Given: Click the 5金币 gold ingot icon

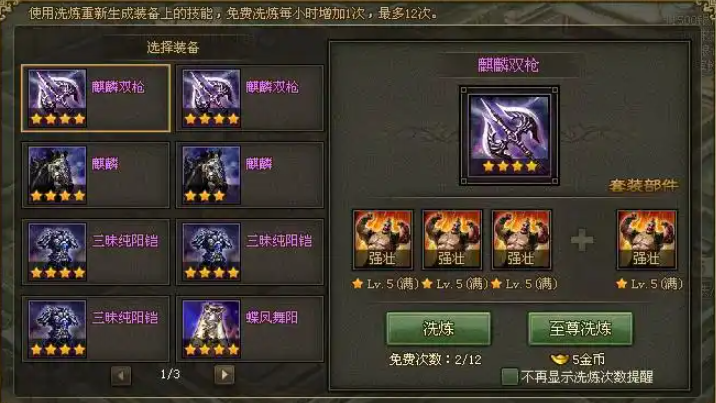Looking at the screenshot, I should (559, 359).
